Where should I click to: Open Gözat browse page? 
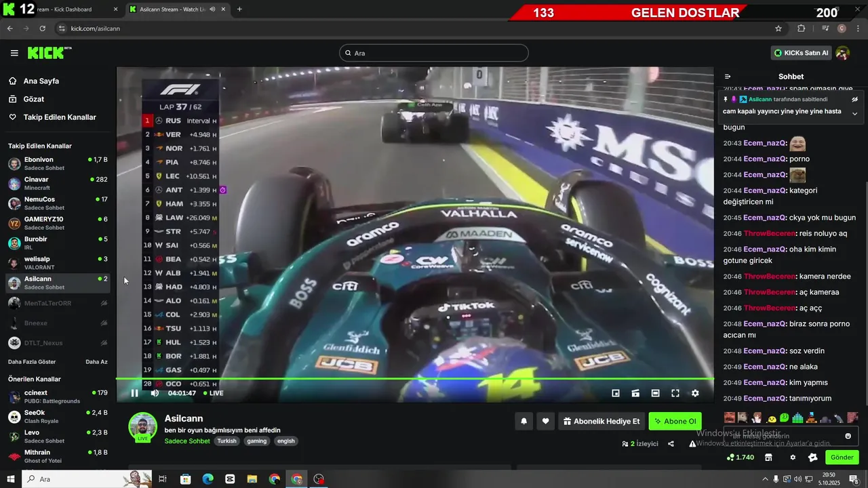[x=27, y=99]
